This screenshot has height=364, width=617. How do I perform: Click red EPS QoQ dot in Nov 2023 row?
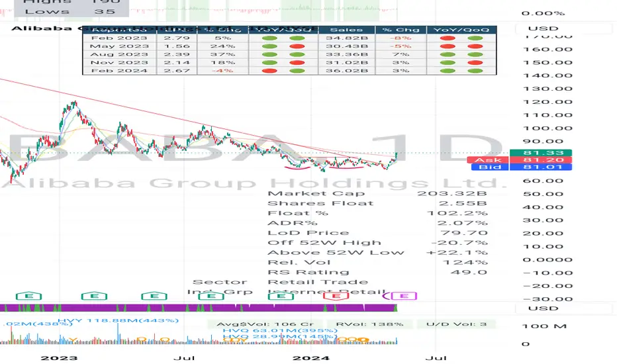click(297, 63)
